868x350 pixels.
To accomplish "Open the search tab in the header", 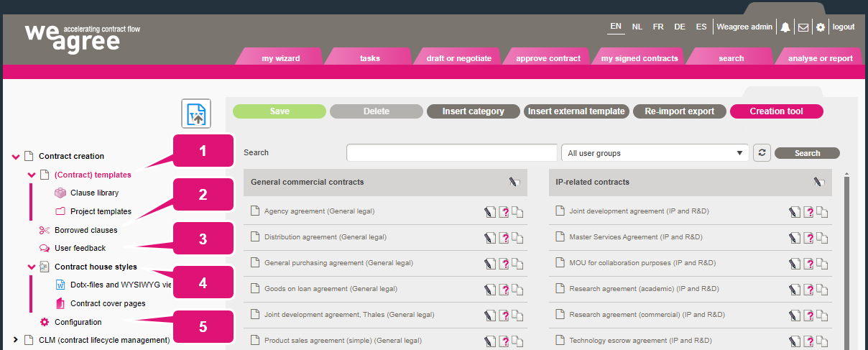I will (731, 58).
